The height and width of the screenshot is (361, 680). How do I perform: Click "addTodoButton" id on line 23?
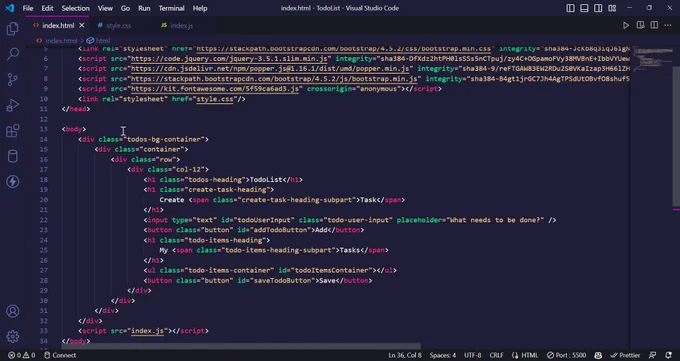281,230
